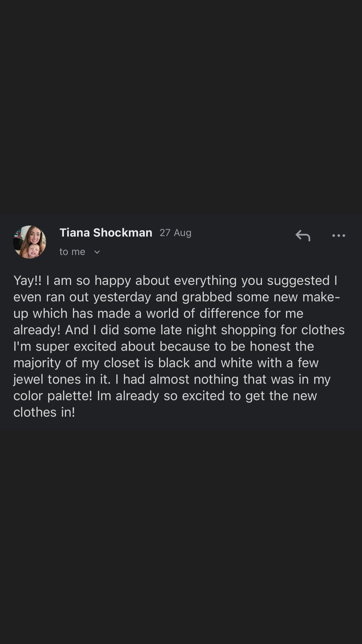The image size is (362, 644).
Task: Click the word "Yay!!" starting the message
Action: pos(27,281)
